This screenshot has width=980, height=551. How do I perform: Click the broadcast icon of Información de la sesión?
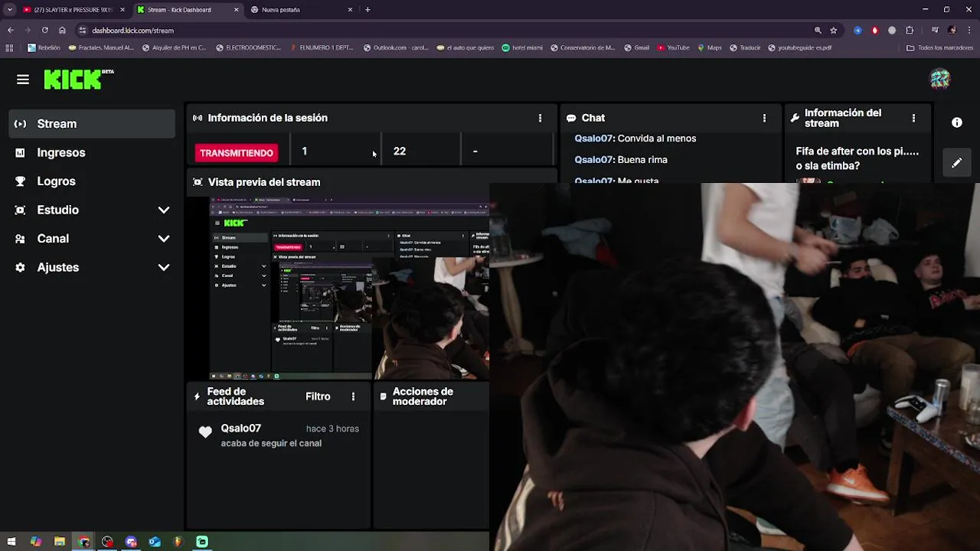(x=198, y=118)
